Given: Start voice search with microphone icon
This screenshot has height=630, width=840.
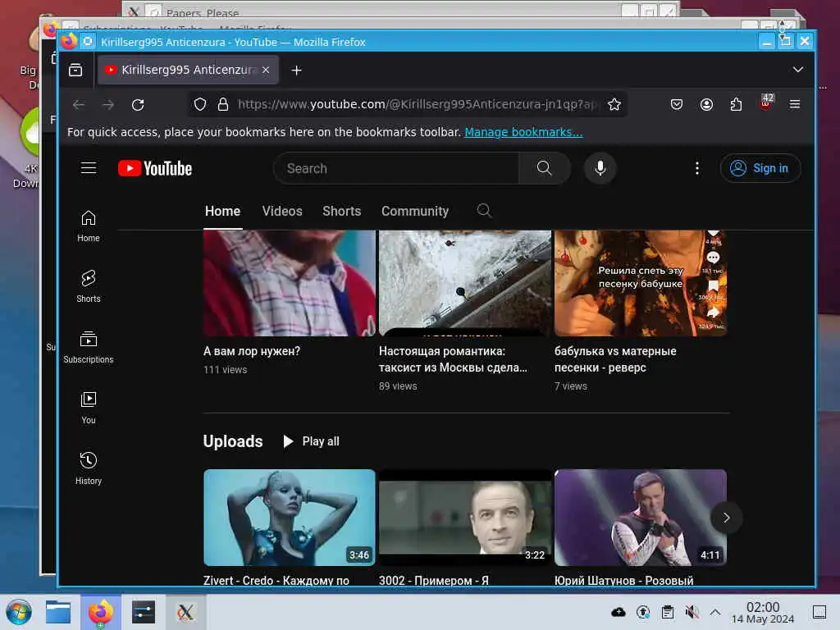Looking at the screenshot, I should [600, 168].
